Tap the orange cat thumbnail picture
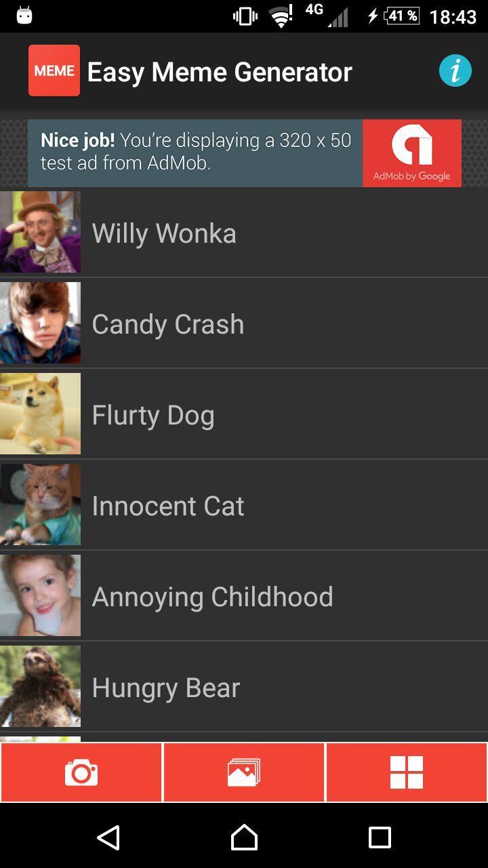 40,505
